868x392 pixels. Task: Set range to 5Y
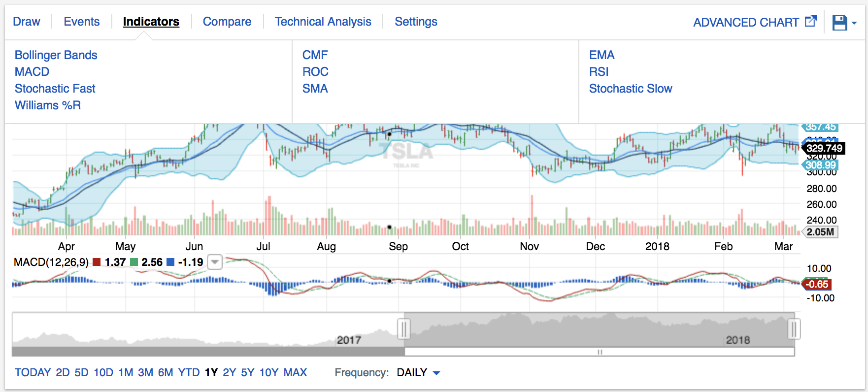248,373
